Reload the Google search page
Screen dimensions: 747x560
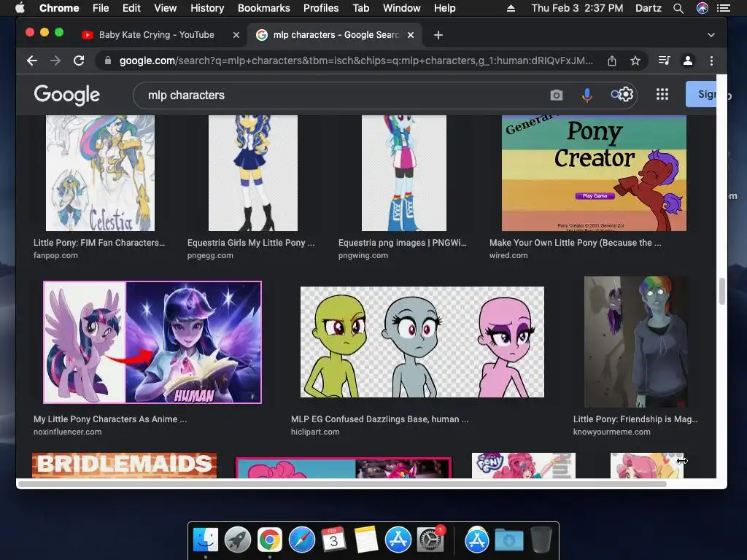[x=79, y=61]
